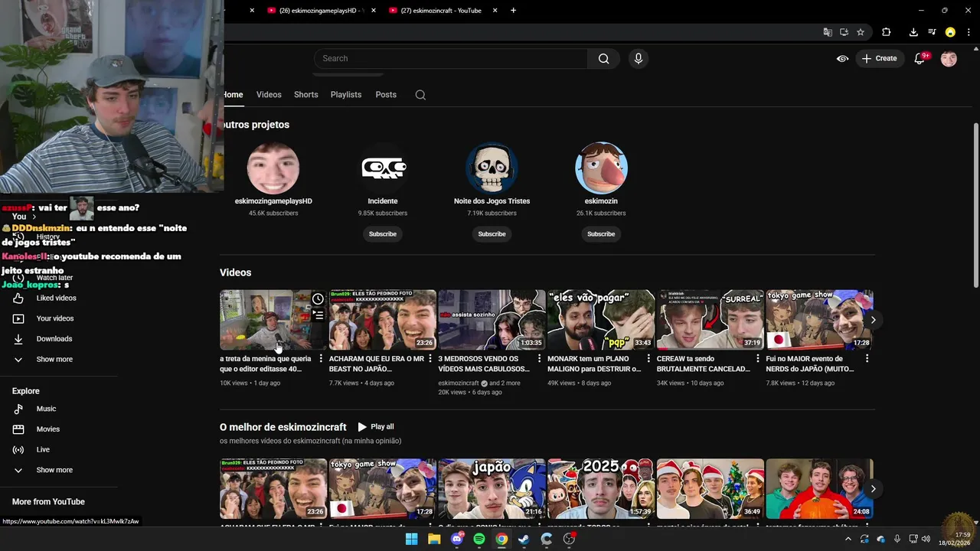
Task: Click the system tray volume icon
Action: coord(926,540)
